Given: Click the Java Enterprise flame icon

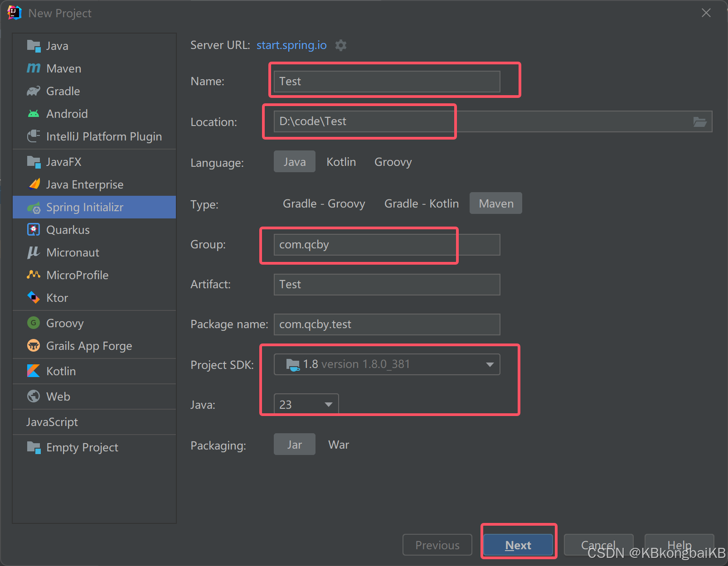Looking at the screenshot, I should click(x=34, y=184).
